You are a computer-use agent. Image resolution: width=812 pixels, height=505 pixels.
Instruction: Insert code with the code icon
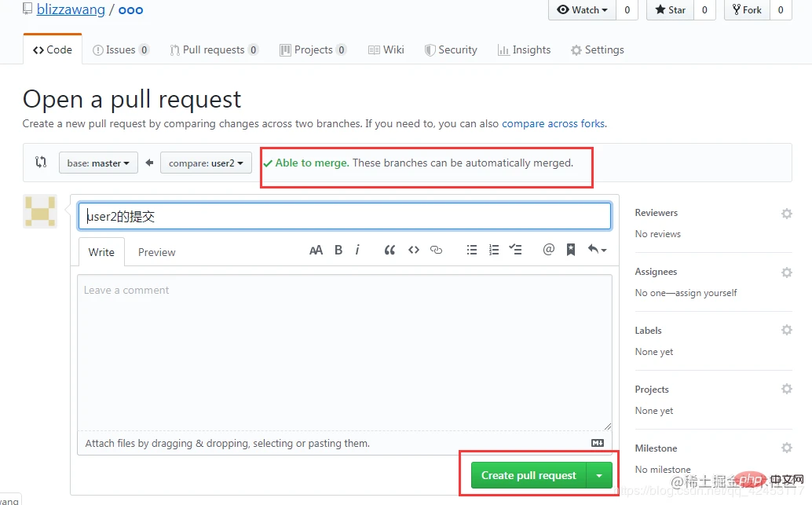[413, 250]
